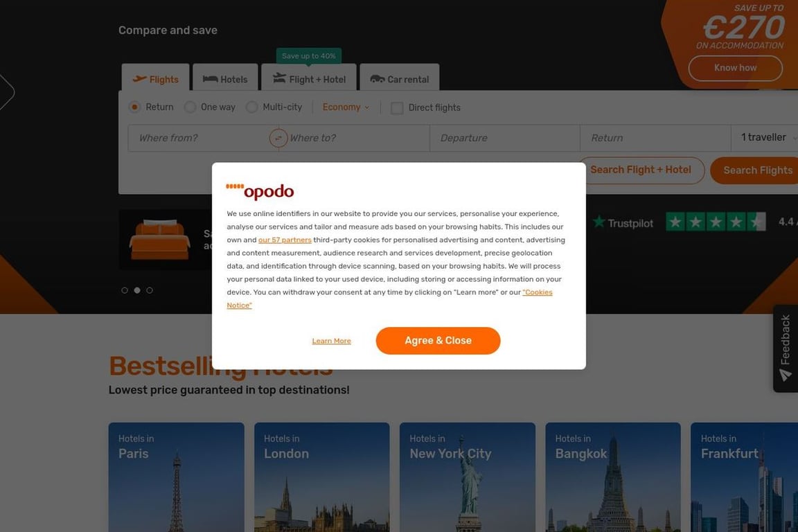This screenshot has height=532, width=798.
Task: Click the orange bed illustration
Action: (159, 240)
